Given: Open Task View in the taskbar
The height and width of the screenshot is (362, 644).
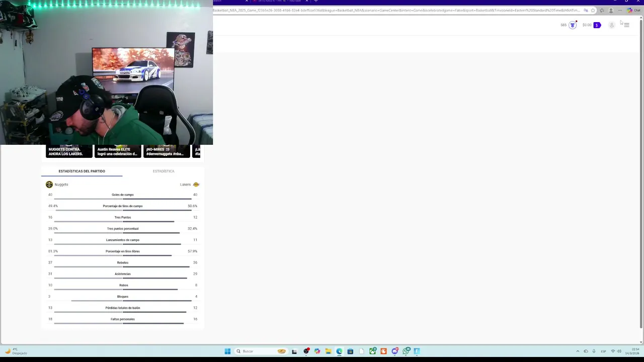Looking at the screenshot, I should tap(294, 351).
